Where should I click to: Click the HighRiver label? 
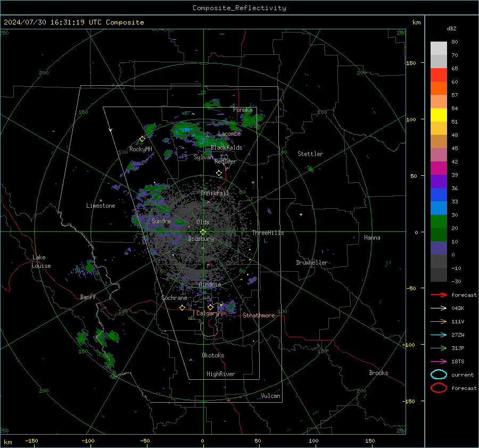click(221, 374)
